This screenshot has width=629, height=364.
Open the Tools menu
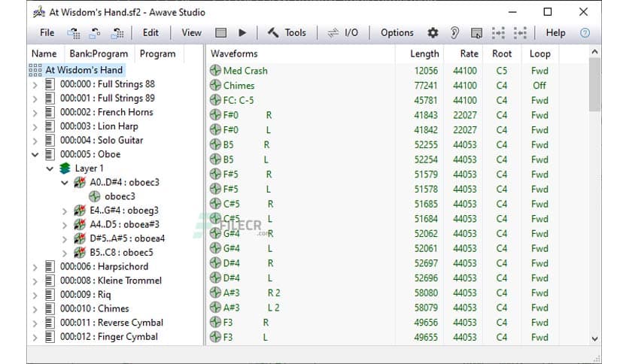click(295, 33)
